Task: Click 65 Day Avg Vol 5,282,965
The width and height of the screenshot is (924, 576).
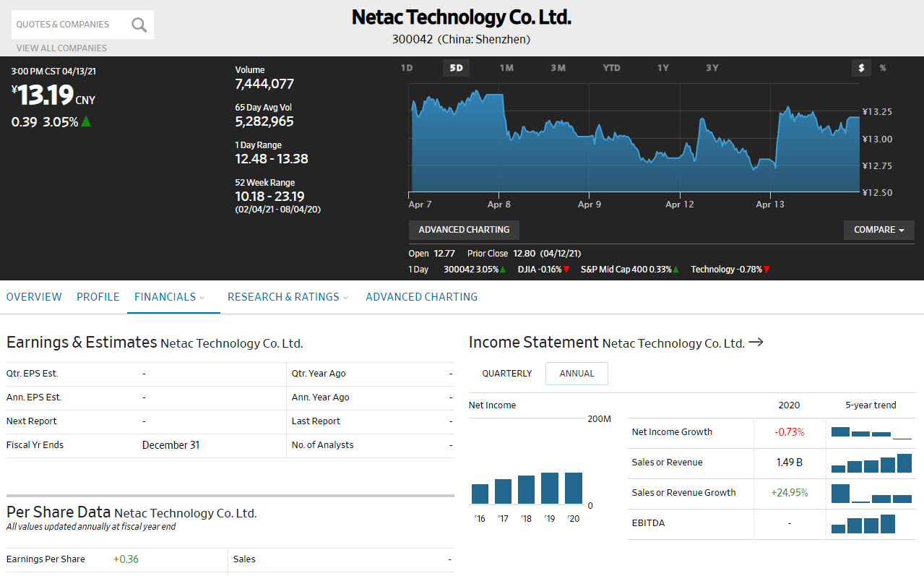Action: 264,121
